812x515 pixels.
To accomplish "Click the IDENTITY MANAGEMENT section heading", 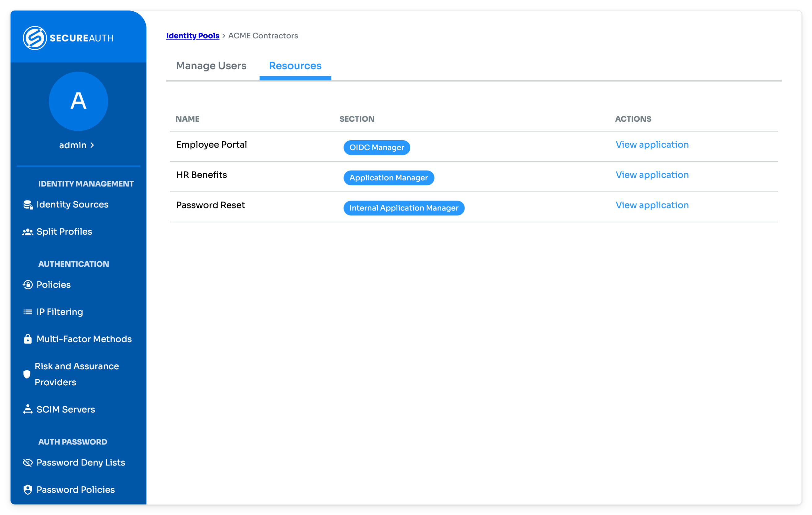I will (x=86, y=184).
